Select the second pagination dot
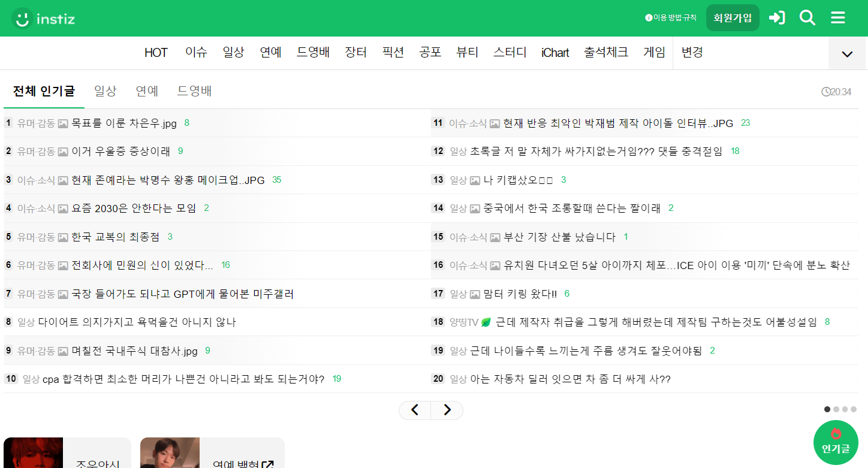This screenshot has width=868, height=468. pos(836,409)
